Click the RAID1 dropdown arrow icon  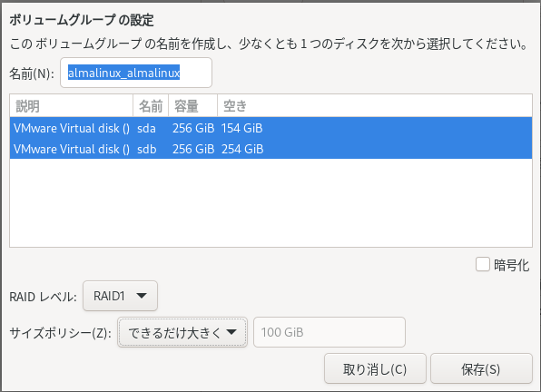(142, 296)
